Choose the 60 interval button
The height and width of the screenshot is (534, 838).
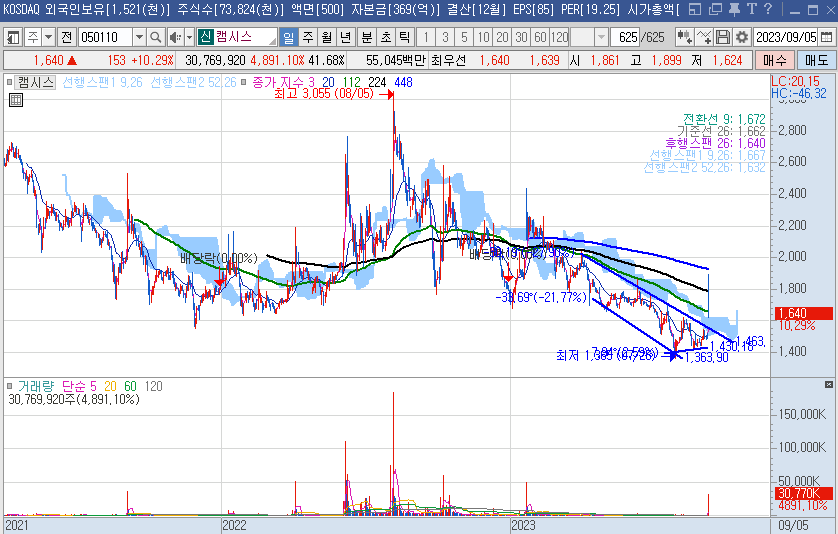point(540,37)
